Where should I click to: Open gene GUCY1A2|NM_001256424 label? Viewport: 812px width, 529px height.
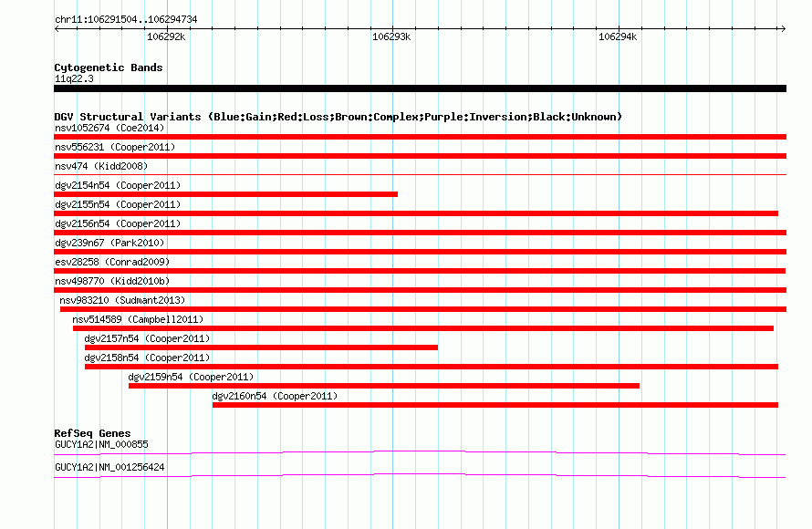109,467
